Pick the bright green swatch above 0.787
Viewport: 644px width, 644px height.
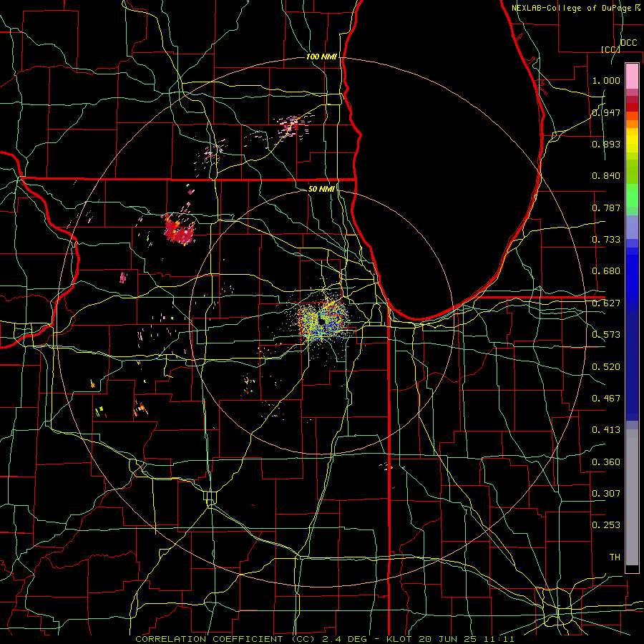click(632, 195)
